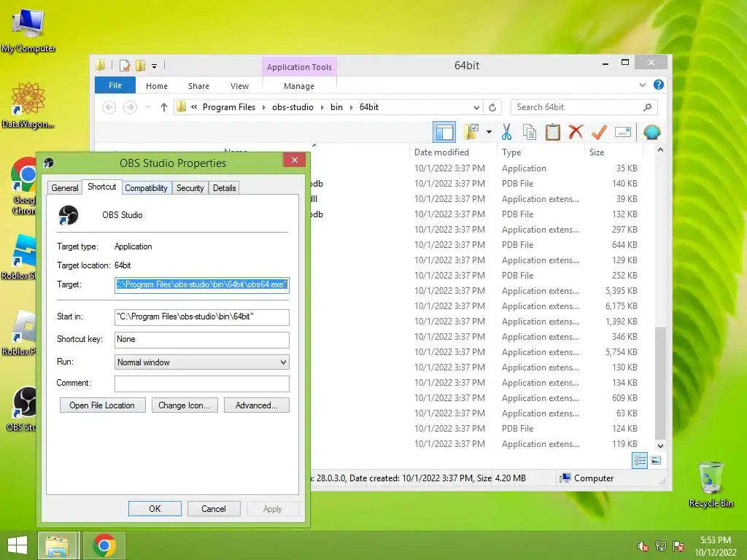Click the Forward navigation arrow in Explorer
The image size is (747, 560).
(130, 108)
